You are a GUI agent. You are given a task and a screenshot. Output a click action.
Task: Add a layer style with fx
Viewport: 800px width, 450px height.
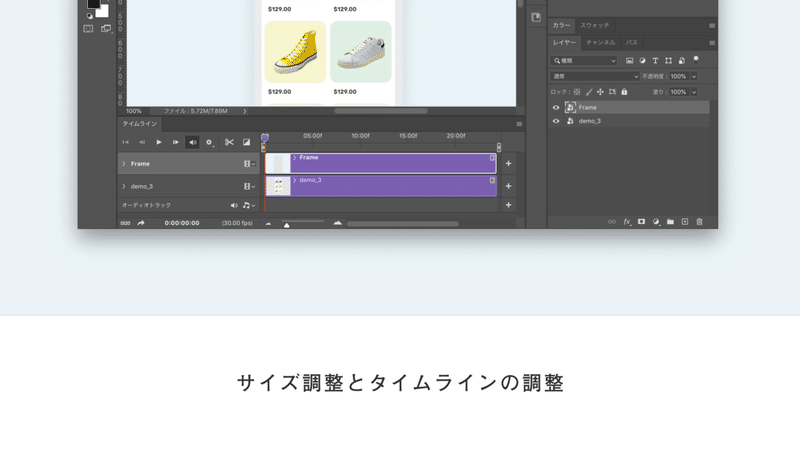[627, 222]
